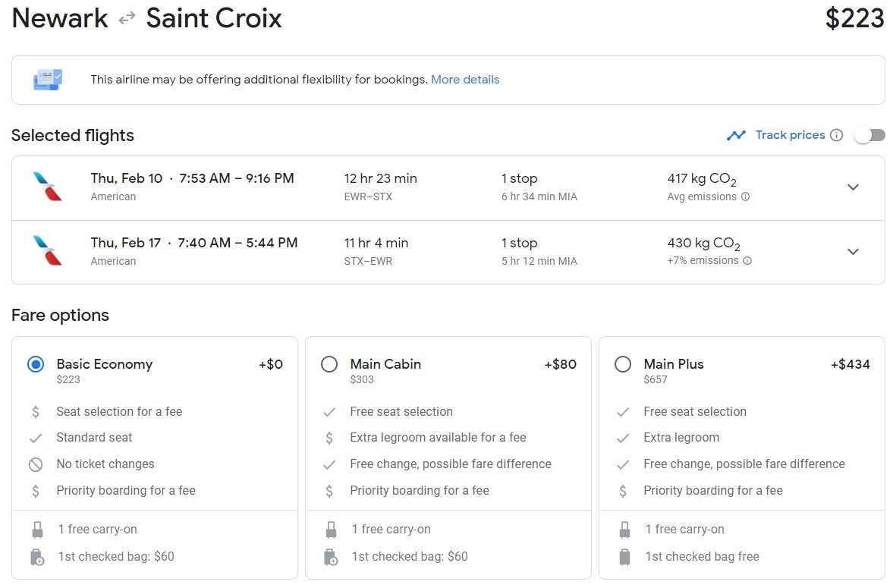This screenshot has width=893, height=588.
Task: Expand the Thu, Feb 17 flight details
Action: tap(853, 252)
